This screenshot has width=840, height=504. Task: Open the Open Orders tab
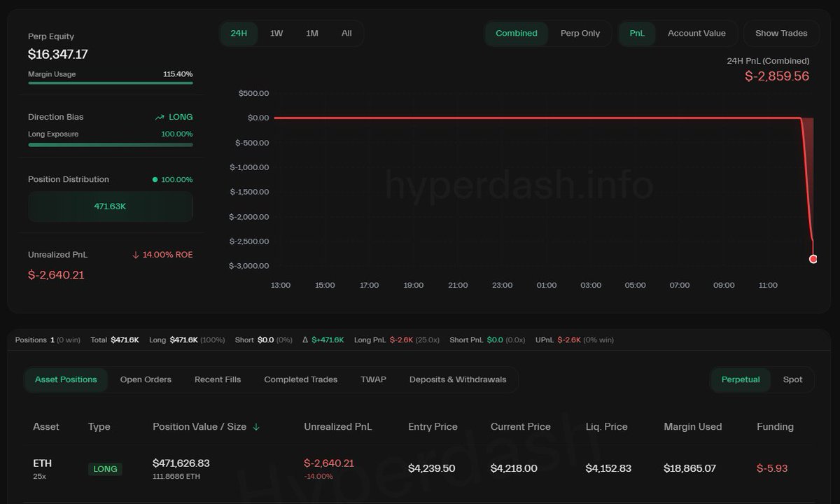click(146, 379)
